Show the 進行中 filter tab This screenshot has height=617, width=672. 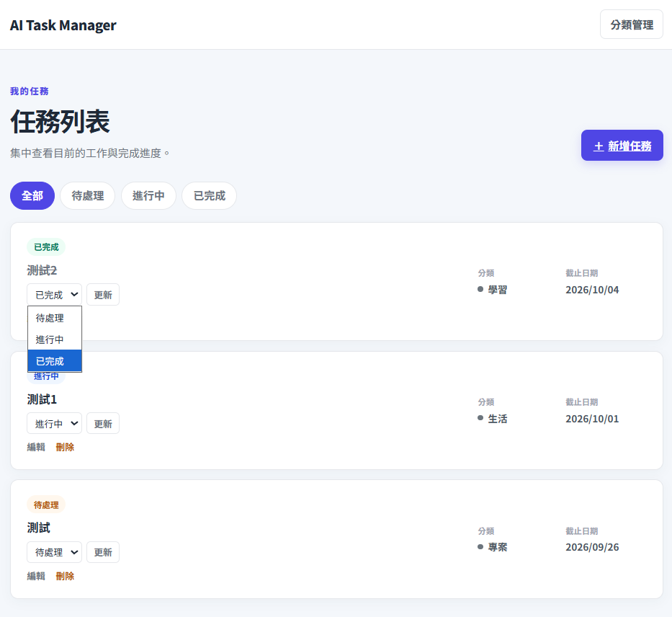(148, 196)
